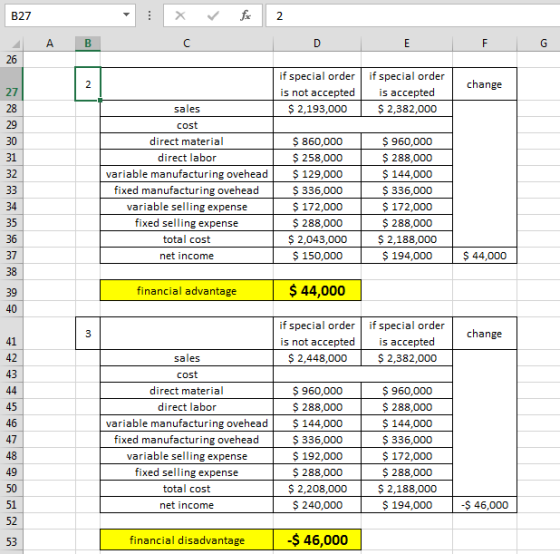Select row 39 header
560x554 pixels.
[x=11, y=290]
